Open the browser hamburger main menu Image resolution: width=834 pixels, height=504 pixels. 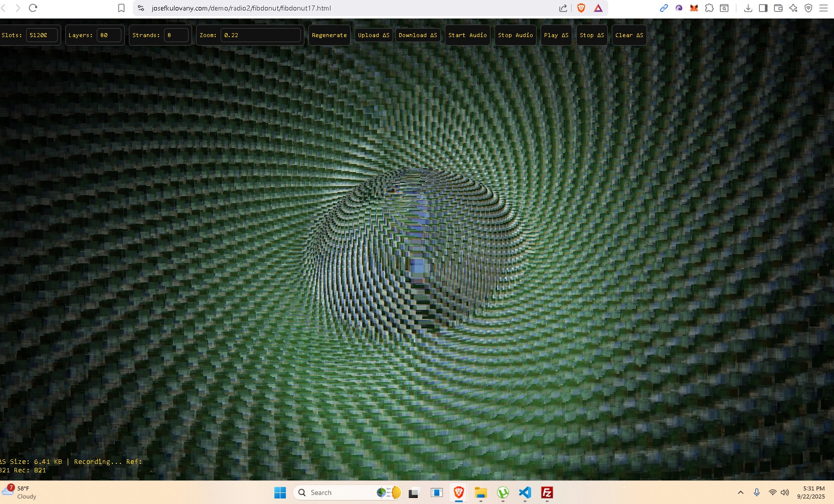(823, 8)
